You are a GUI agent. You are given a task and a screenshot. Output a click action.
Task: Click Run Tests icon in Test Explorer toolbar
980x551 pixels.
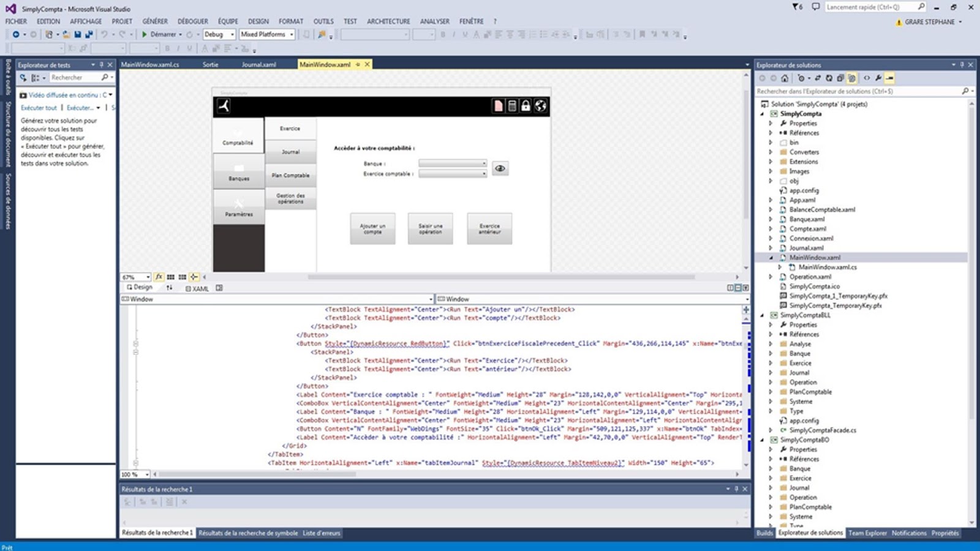tap(23, 78)
